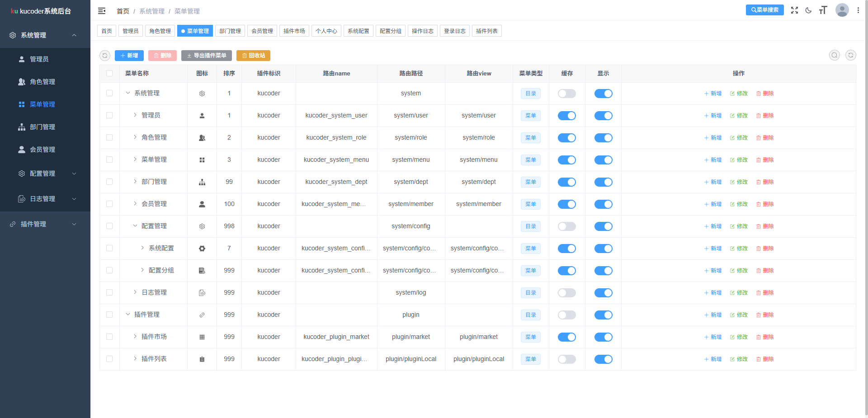The width and height of the screenshot is (868, 418).
Task: Click 修改 link for the 菜单管理 row
Action: [x=739, y=160]
